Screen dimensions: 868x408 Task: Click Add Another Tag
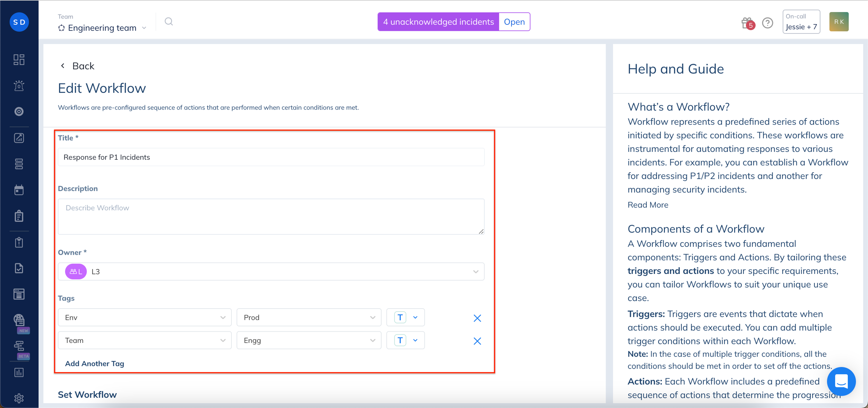click(x=95, y=364)
